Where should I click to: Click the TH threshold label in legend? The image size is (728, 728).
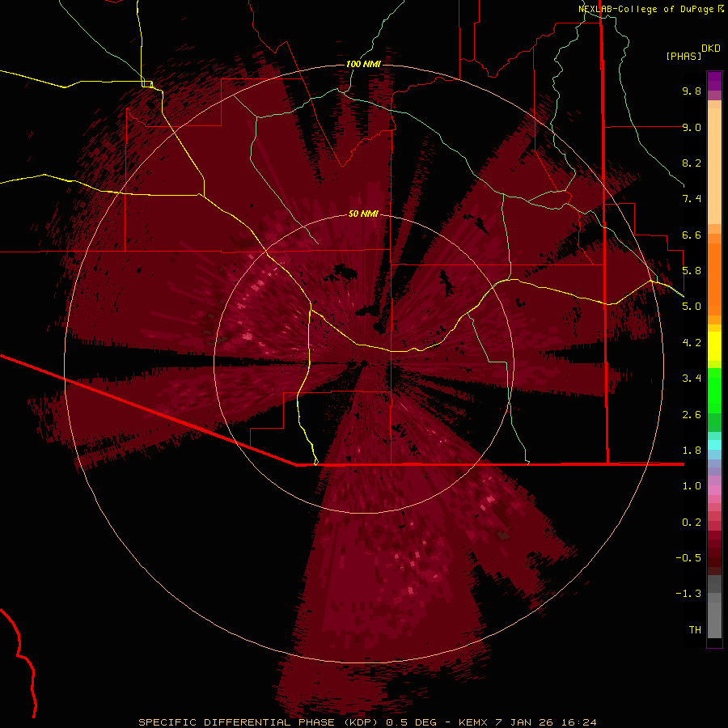(x=695, y=630)
